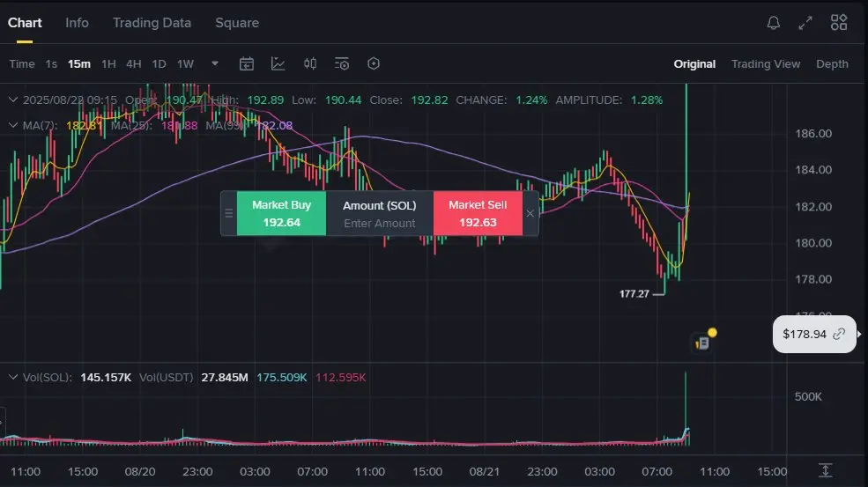Switch to Depth chart view
868x487 pixels.
coord(832,63)
